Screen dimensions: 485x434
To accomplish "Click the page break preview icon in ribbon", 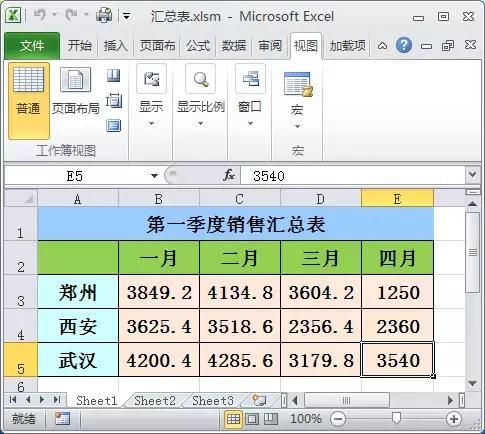I will click(114, 76).
